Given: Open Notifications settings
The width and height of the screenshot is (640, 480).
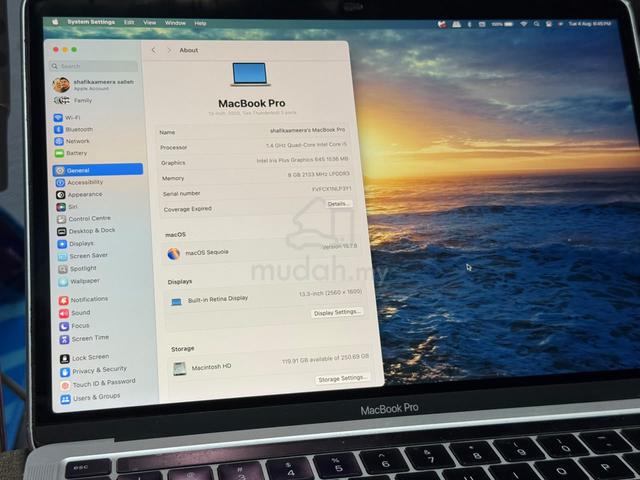Looking at the screenshot, I should click(x=84, y=300).
